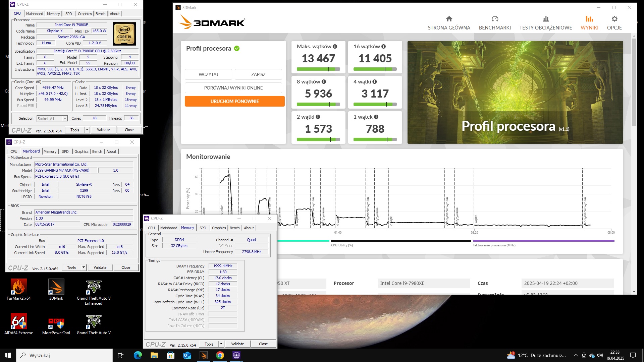The image size is (644, 362).
Task: Open Task View in the taskbar
Action: click(121, 355)
